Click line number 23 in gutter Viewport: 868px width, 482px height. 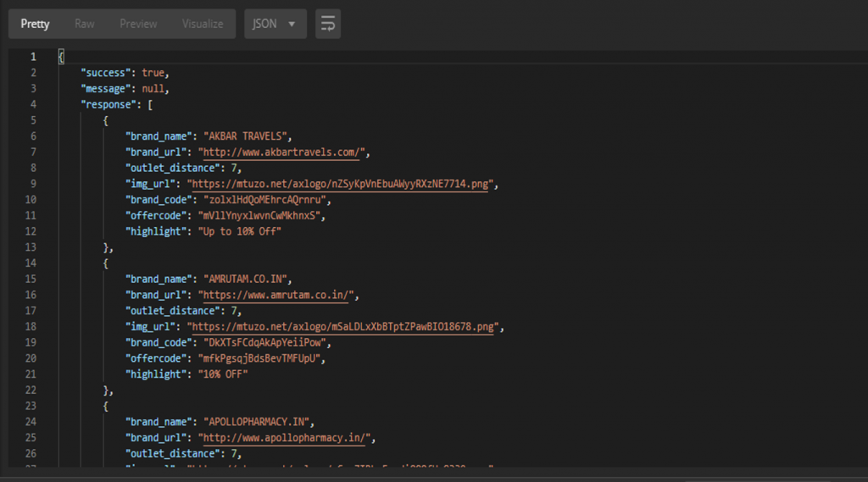[31, 406]
